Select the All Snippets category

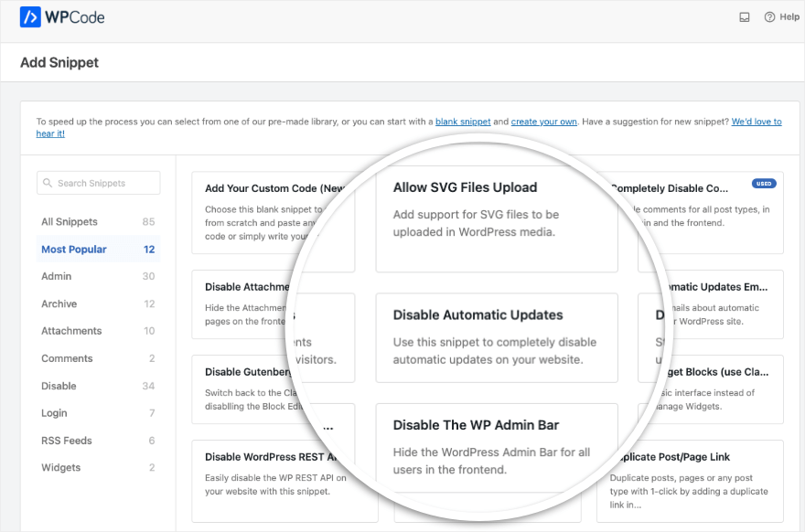point(98,221)
